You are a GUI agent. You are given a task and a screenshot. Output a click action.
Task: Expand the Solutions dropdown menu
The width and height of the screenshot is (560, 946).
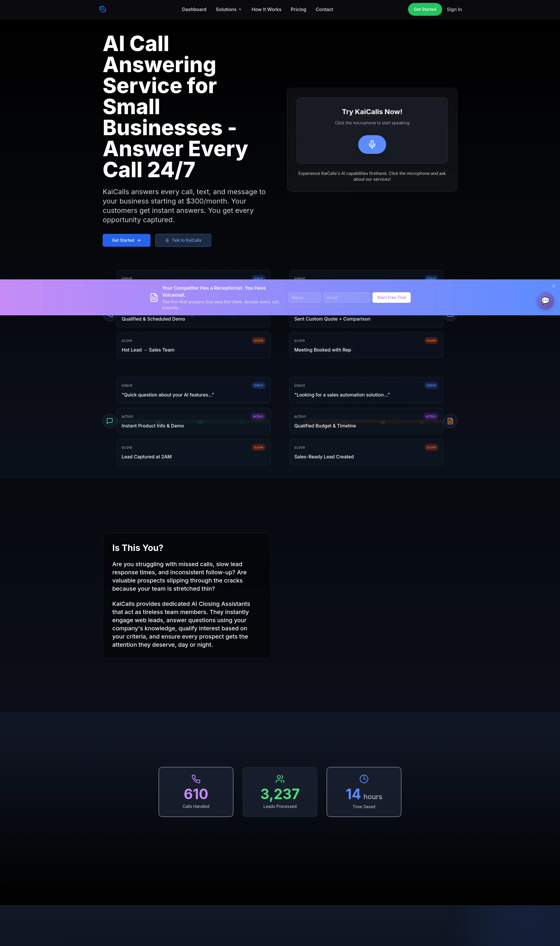click(x=229, y=9)
